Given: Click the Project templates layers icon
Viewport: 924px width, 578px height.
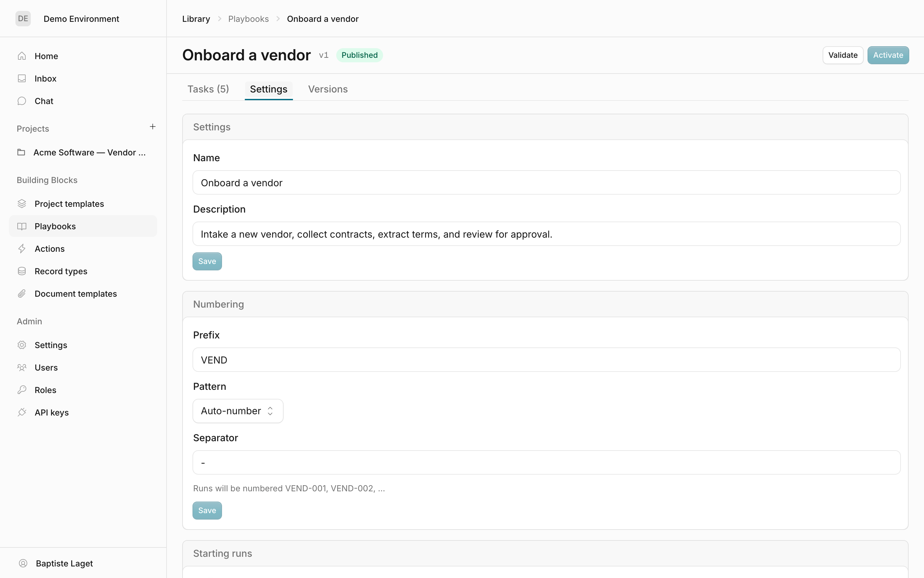Looking at the screenshot, I should pyautogui.click(x=22, y=204).
